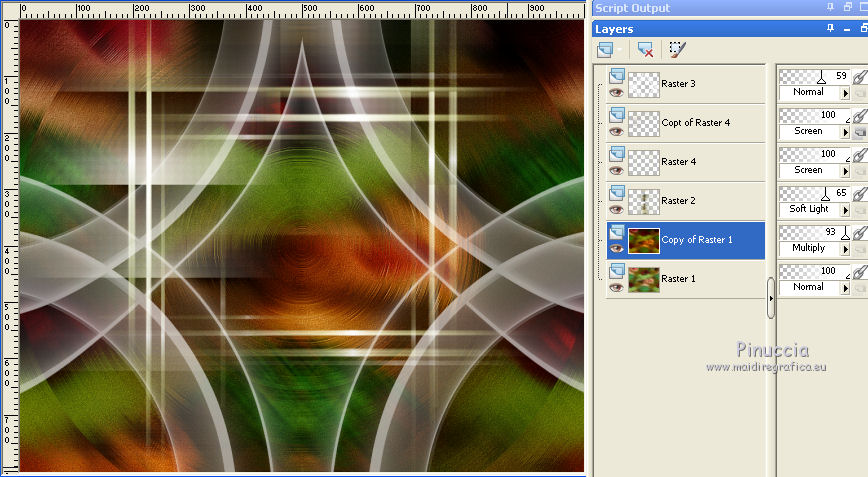
Task: Click the Script Output restore icon
Action: [x=848, y=7]
